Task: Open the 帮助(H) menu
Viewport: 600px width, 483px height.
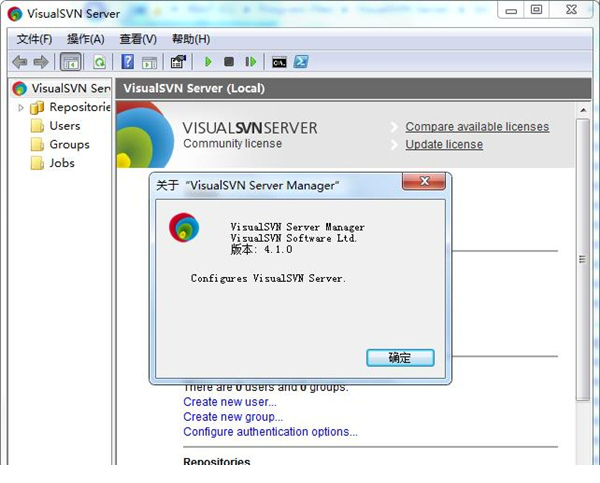Action: (191, 39)
